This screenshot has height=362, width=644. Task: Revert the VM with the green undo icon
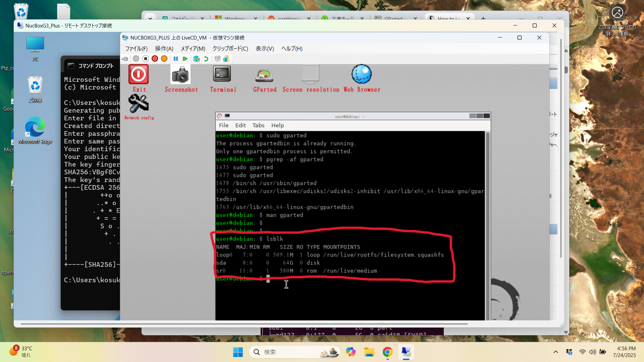click(206, 59)
